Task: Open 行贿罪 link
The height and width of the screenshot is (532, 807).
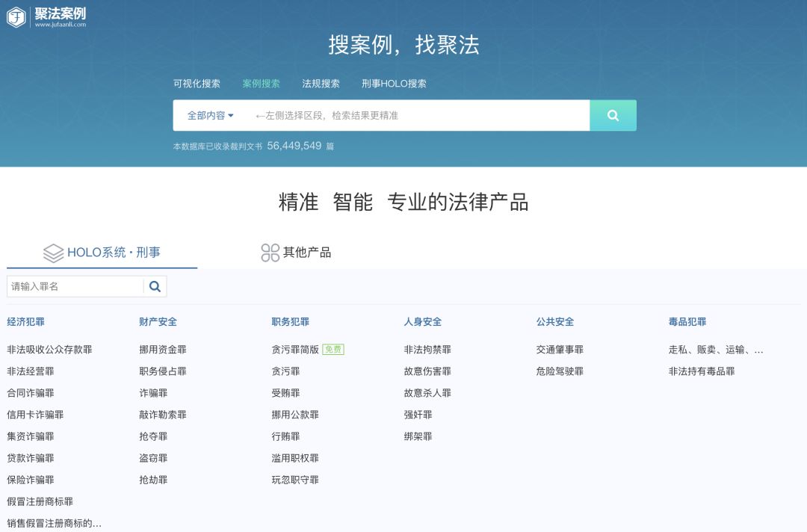Action: 285,436
